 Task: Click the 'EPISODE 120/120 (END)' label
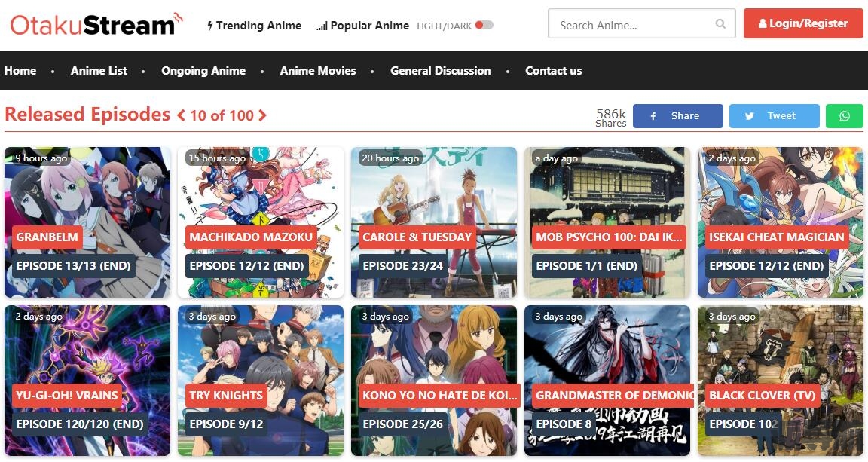80,424
